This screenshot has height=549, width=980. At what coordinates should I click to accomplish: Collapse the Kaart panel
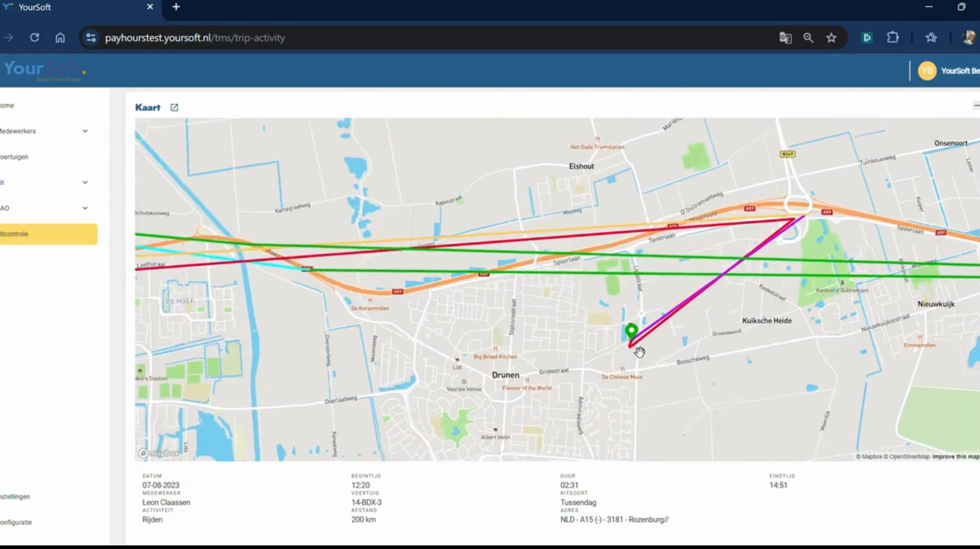[975, 105]
